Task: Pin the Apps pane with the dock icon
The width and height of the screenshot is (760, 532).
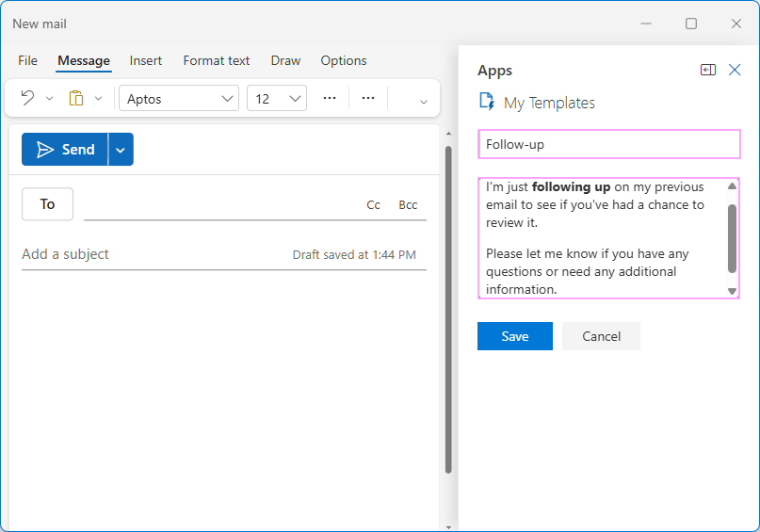Action: (x=708, y=70)
